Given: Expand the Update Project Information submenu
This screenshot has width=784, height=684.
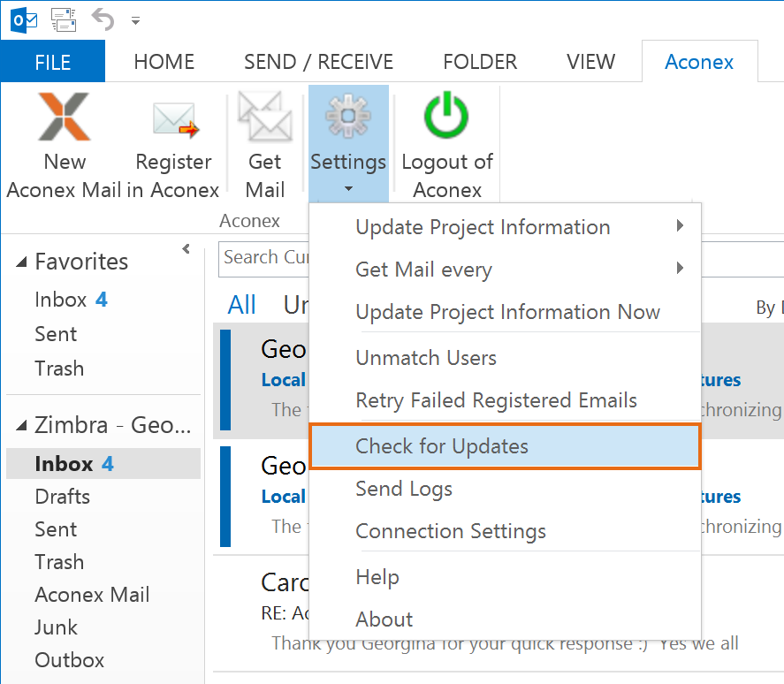Looking at the screenshot, I should 505,227.
